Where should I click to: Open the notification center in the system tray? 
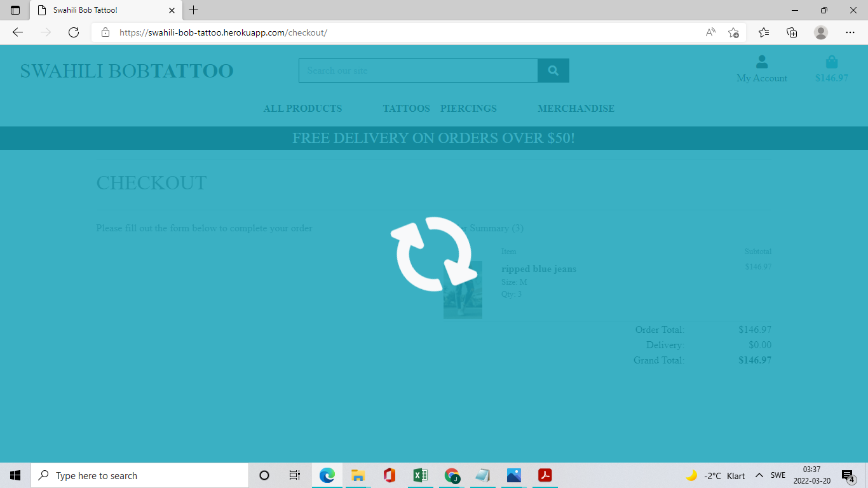848,475
